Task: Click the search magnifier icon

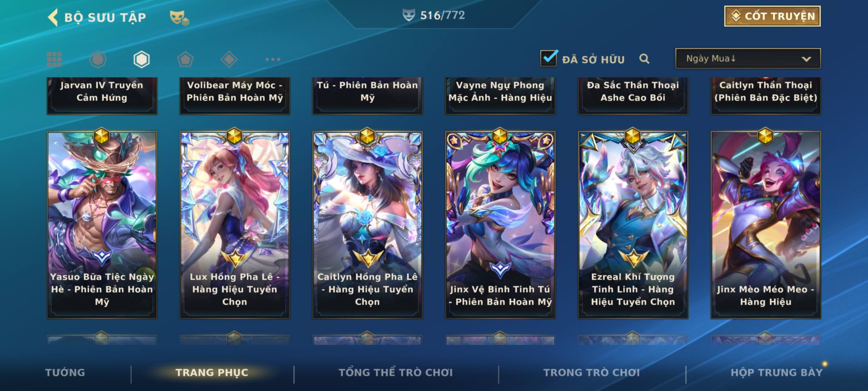Action: (644, 59)
